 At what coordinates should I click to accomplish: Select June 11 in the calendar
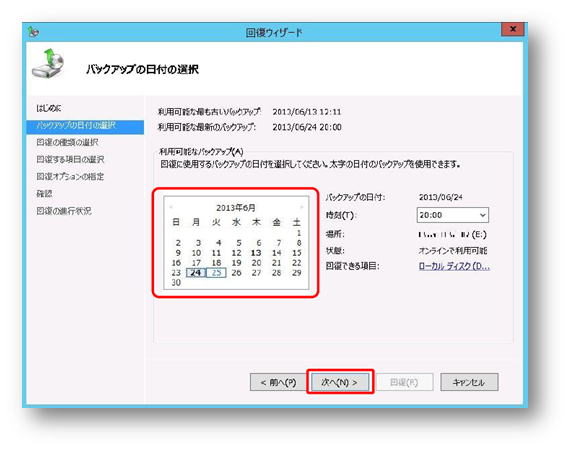(216, 253)
